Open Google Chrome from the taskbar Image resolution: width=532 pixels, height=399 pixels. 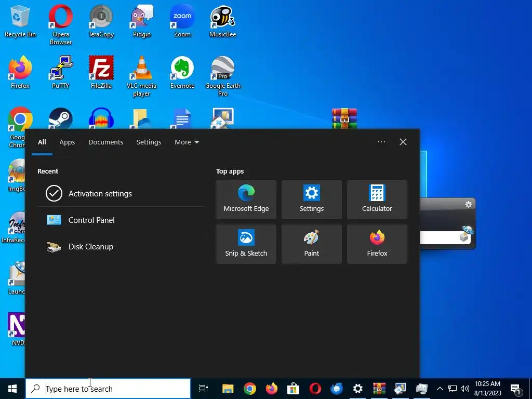(250, 389)
